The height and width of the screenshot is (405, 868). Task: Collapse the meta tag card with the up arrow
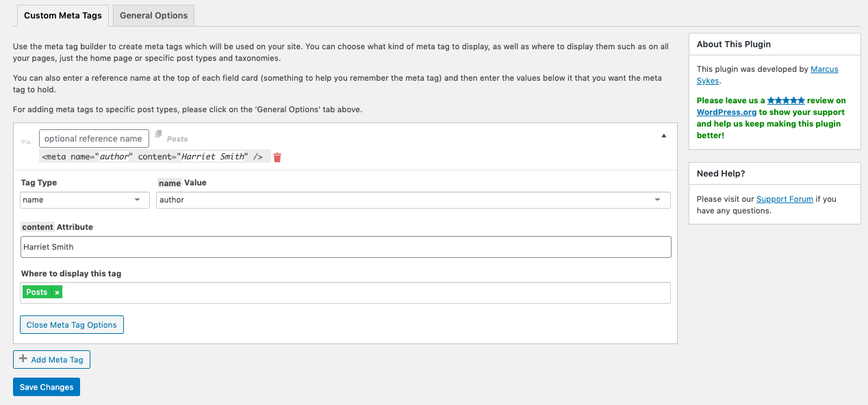(663, 137)
